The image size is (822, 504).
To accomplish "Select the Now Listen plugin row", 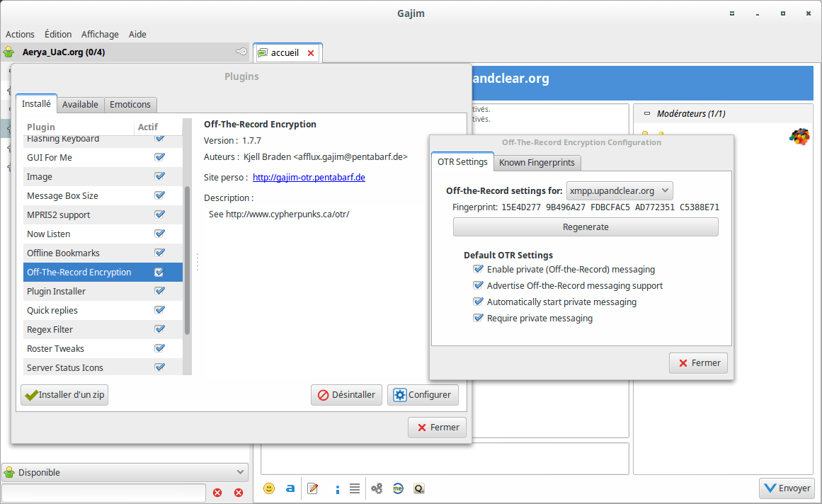I will [x=103, y=234].
